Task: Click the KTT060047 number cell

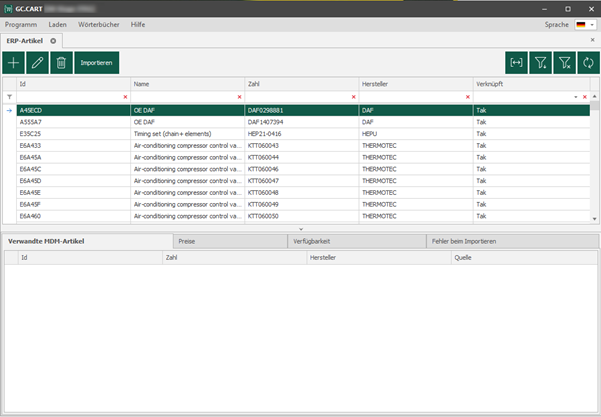Action: click(302, 181)
